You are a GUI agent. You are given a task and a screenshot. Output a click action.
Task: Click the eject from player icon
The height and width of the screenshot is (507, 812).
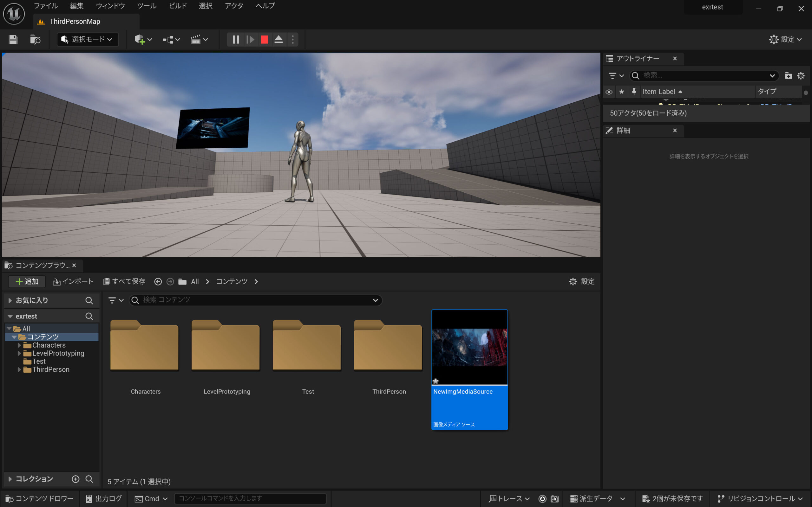[278, 40]
